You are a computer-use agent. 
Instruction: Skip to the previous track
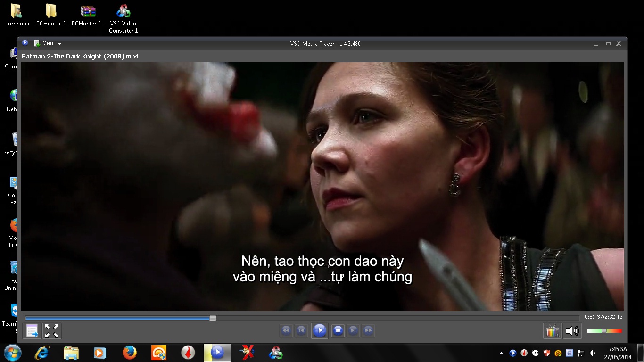point(301,330)
